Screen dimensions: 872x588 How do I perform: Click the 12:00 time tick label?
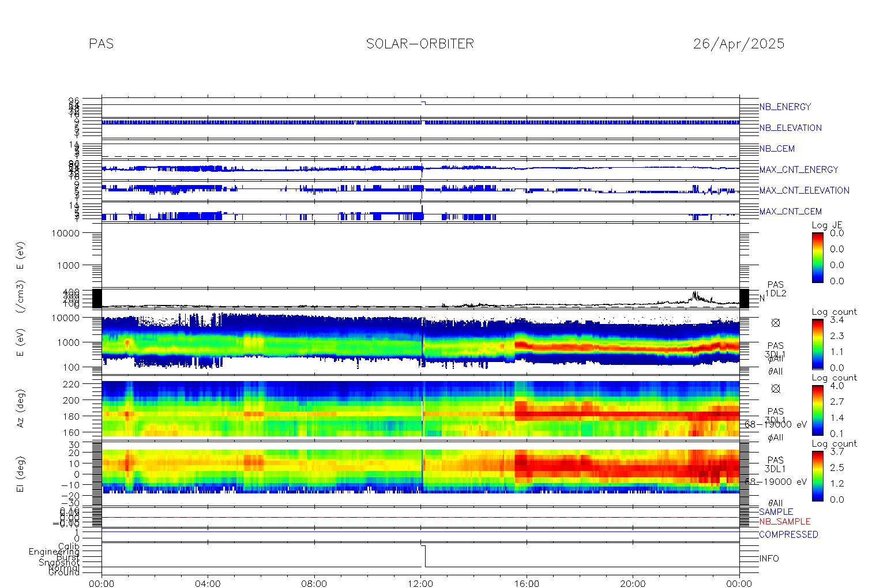(420, 583)
